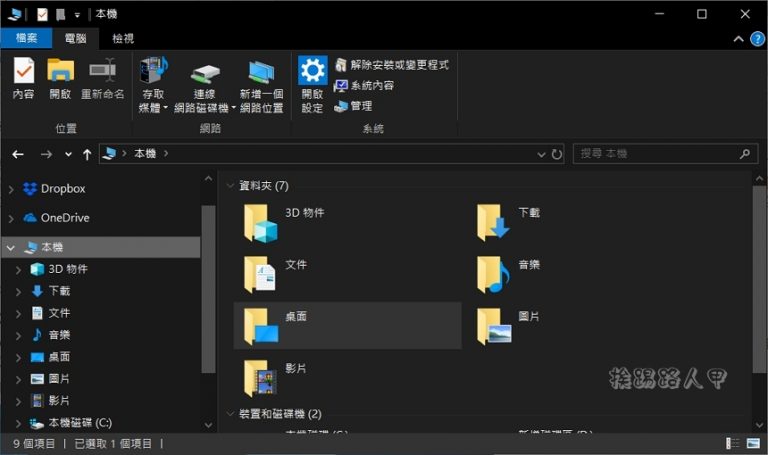The height and width of the screenshot is (455, 768).
Task: Expand the Dropbox tree node
Action: [x=10, y=189]
